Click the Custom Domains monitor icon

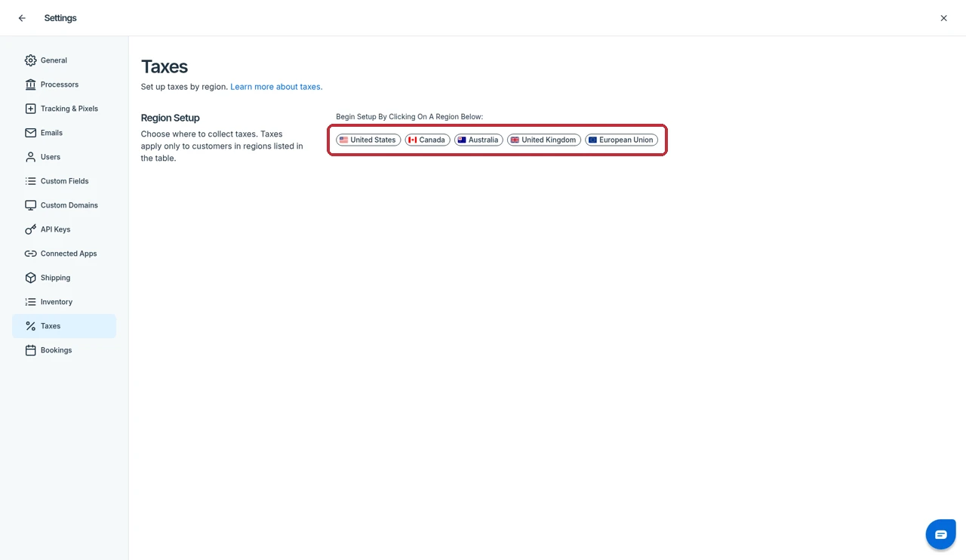coord(30,205)
